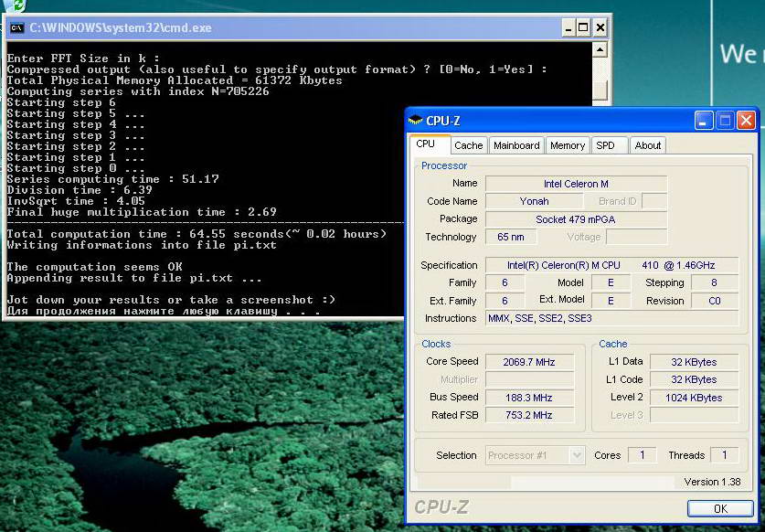
Task: Show the About tab in CPU-Z
Action: (647, 145)
